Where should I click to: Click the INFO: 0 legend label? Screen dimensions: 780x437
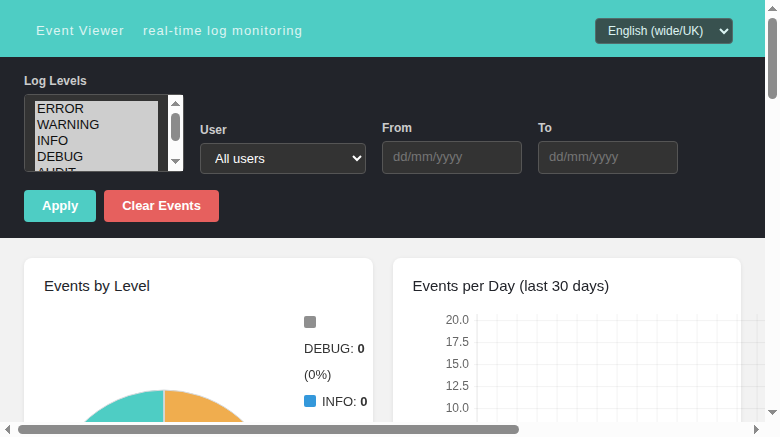[344, 402]
